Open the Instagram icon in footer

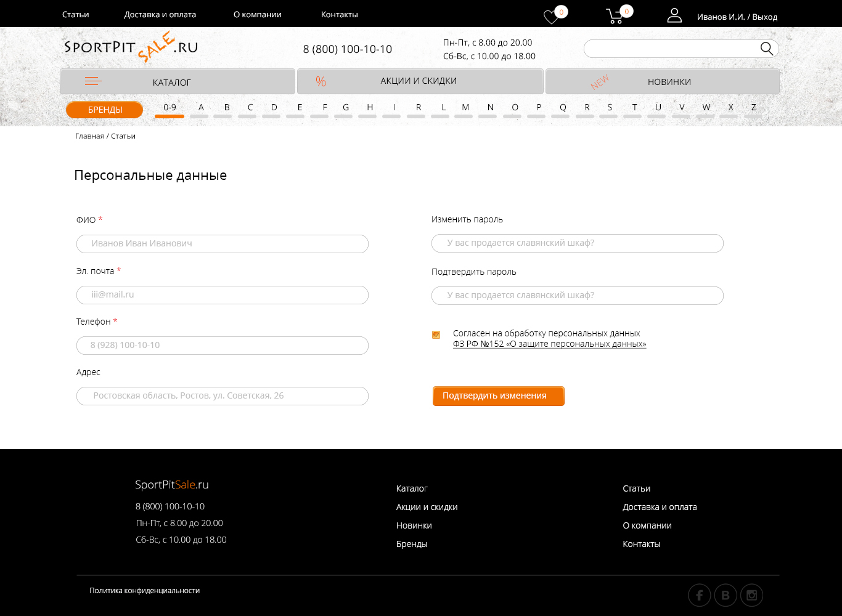752,595
